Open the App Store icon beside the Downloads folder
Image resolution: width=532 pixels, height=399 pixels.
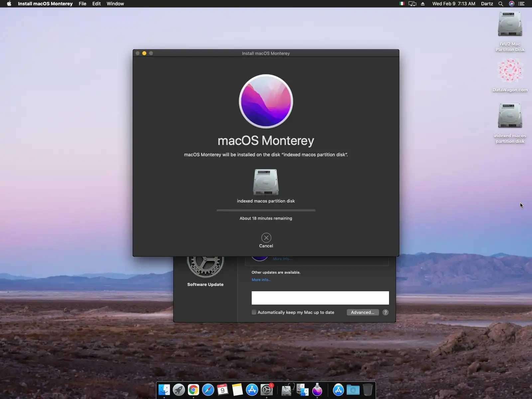click(338, 390)
